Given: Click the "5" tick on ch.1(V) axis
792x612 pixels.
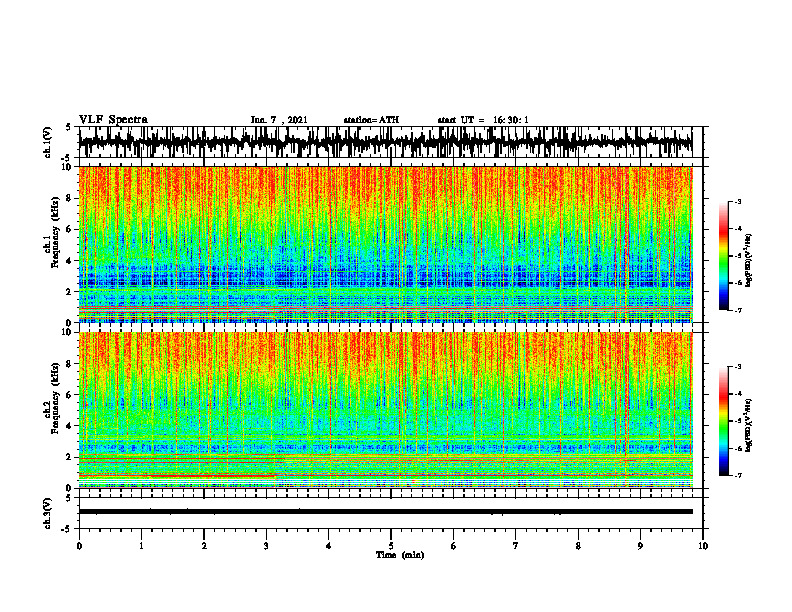Looking at the screenshot, I should pos(69,128).
